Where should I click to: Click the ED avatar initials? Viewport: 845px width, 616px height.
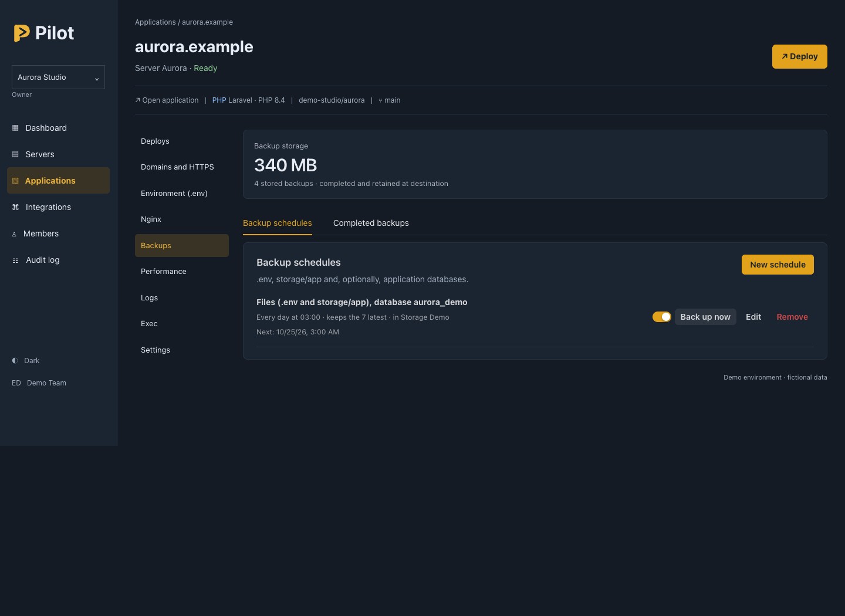click(16, 383)
